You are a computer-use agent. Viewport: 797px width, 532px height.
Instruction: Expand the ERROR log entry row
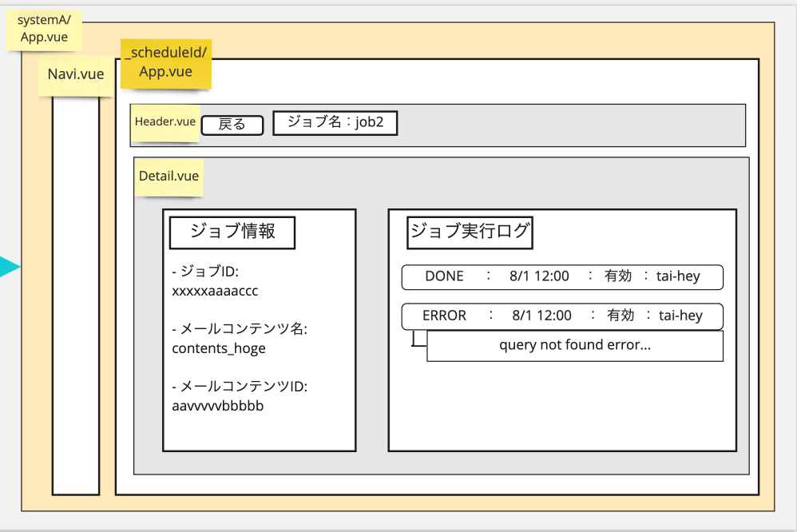point(562,316)
